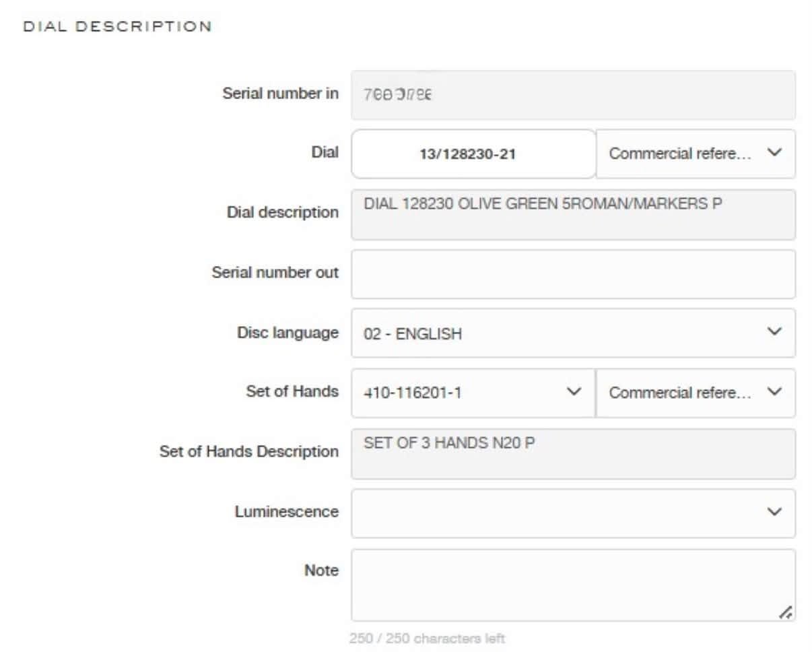This screenshot has width=812, height=652.
Task: Click the Note resize handle icon
Action: click(785, 612)
